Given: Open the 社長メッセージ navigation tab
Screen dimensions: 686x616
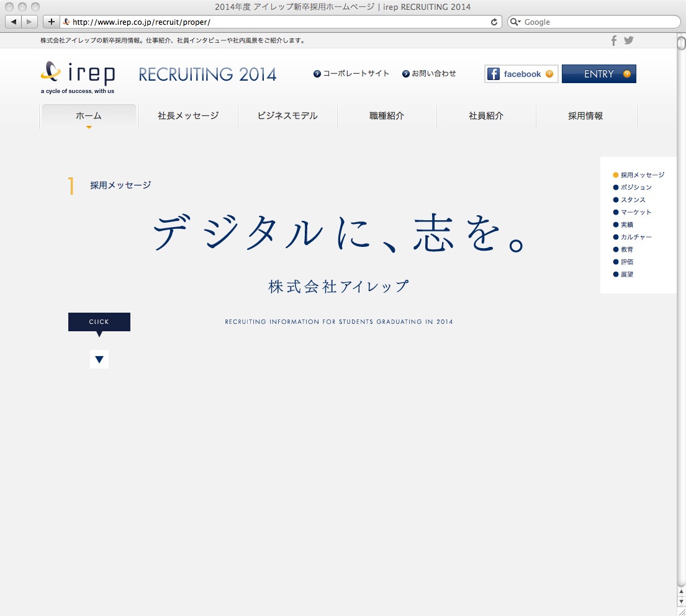Looking at the screenshot, I should point(188,116).
